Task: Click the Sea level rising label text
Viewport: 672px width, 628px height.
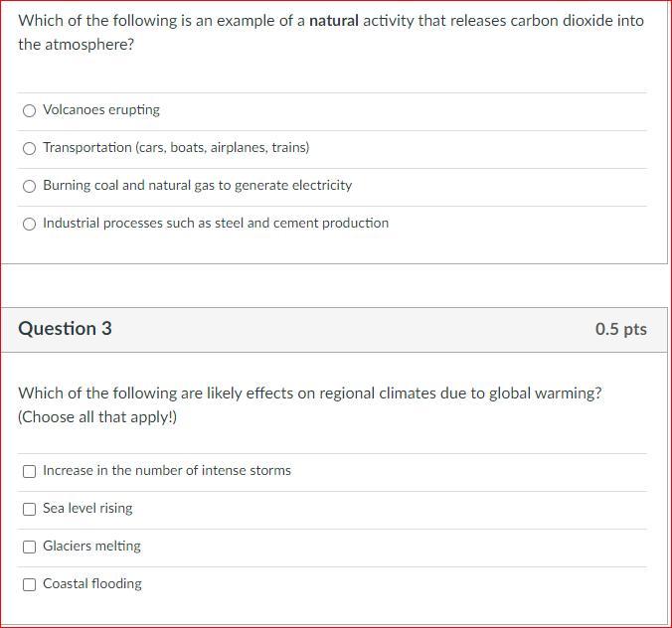Action: pyautogui.click(x=87, y=509)
